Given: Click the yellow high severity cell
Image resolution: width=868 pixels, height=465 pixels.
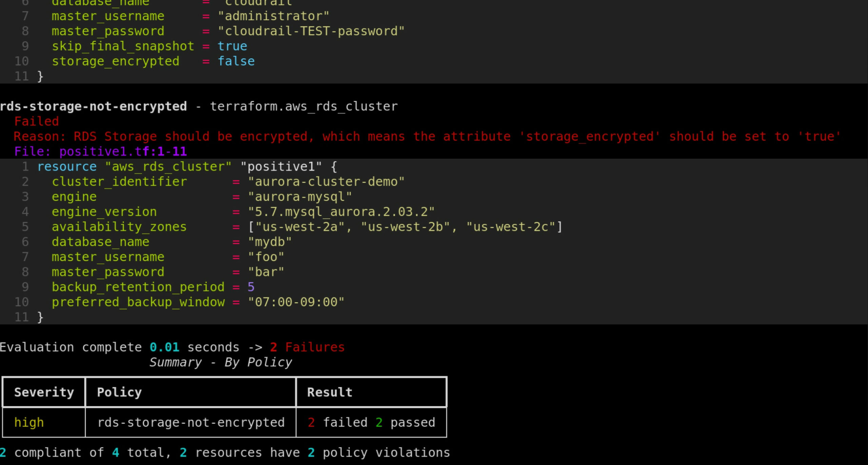Looking at the screenshot, I should click(29, 422).
